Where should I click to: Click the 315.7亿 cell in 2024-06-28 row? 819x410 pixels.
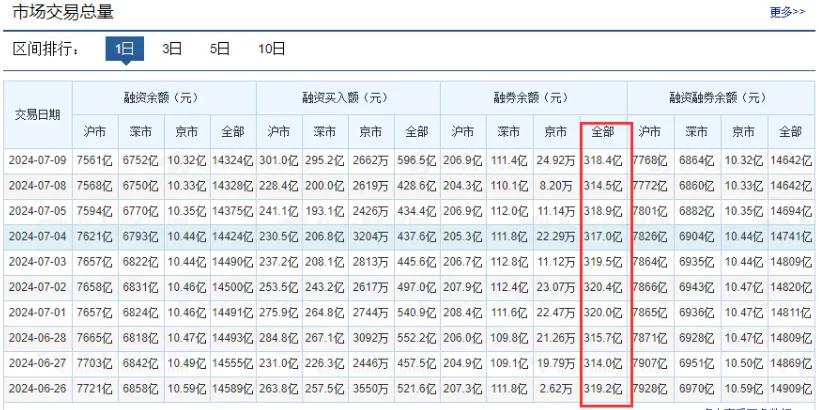603,338
